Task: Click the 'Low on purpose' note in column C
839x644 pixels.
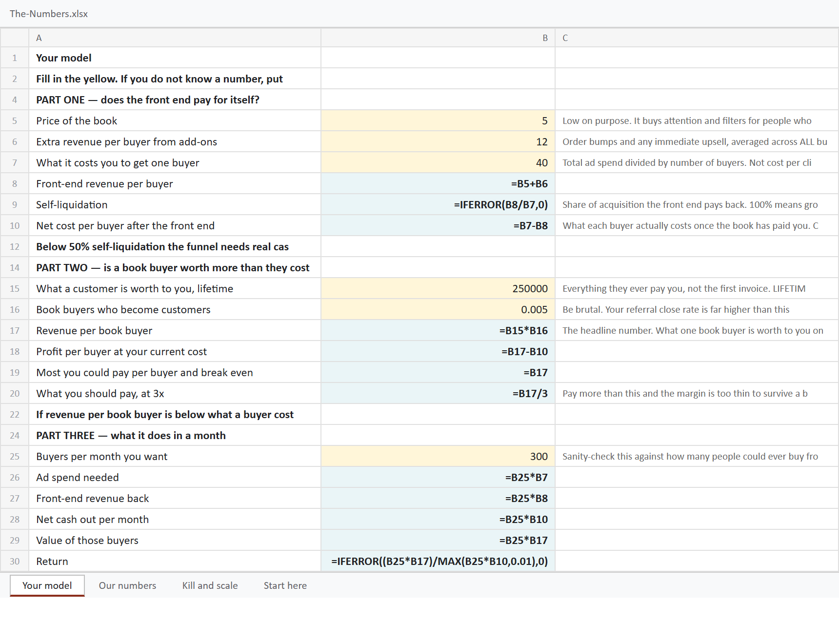Action: tap(697, 121)
